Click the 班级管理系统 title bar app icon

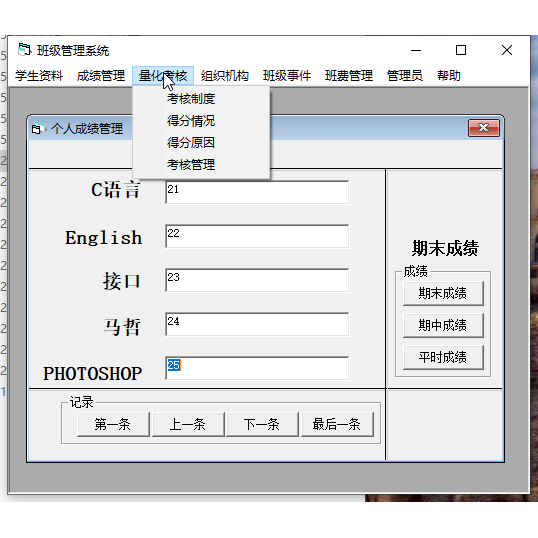[24, 50]
